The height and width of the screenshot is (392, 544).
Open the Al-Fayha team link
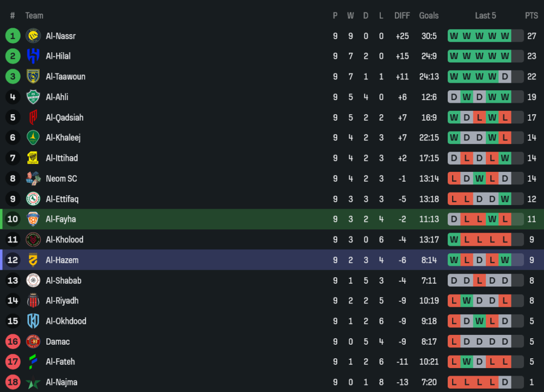61,219
